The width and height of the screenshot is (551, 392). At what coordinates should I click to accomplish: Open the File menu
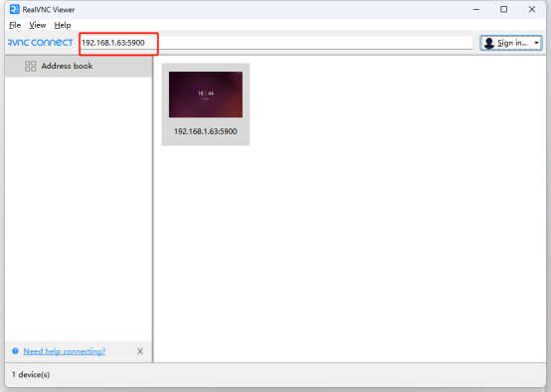[15, 25]
